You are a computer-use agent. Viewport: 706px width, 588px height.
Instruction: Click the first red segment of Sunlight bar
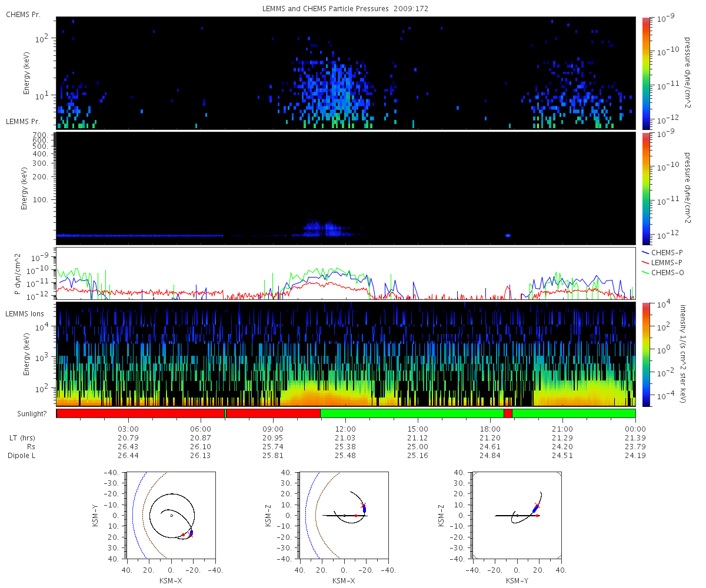click(141, 413)
